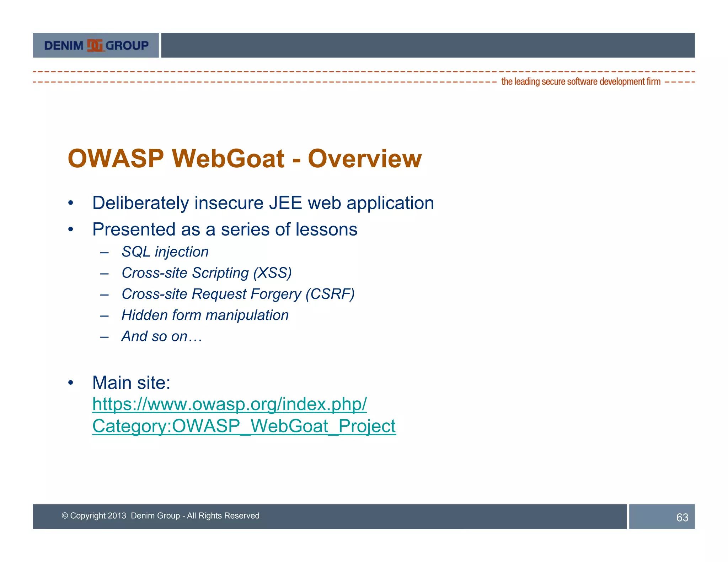
Task: Click the Denim Group logo
Action: [x=96, y=45]
